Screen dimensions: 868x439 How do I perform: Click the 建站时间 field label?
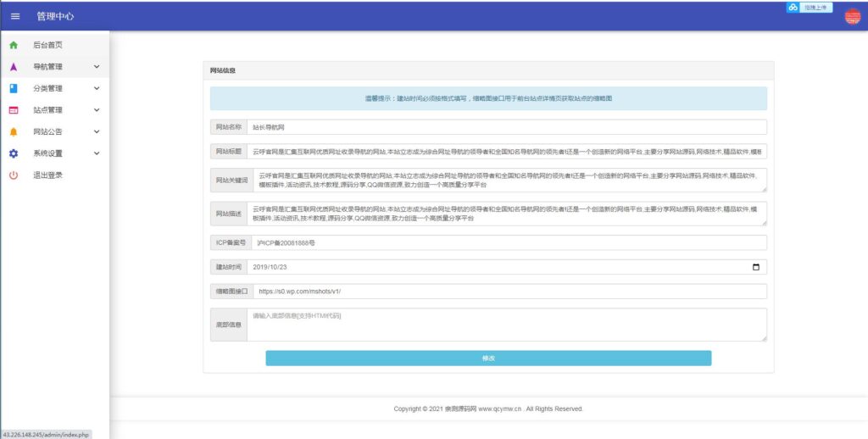click(x=229, y=267)
